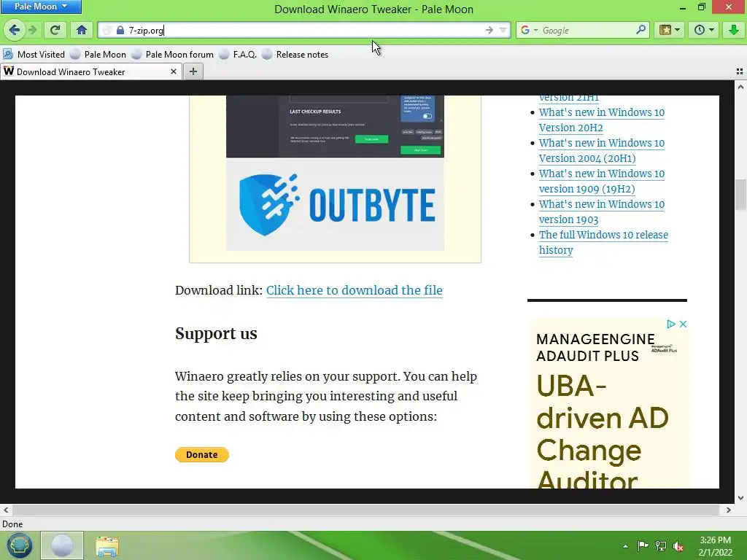This screenshot has height=560, width=747.
Task: Open 'What's new in Windows 10 version 1903'
Action: point(601,211)
